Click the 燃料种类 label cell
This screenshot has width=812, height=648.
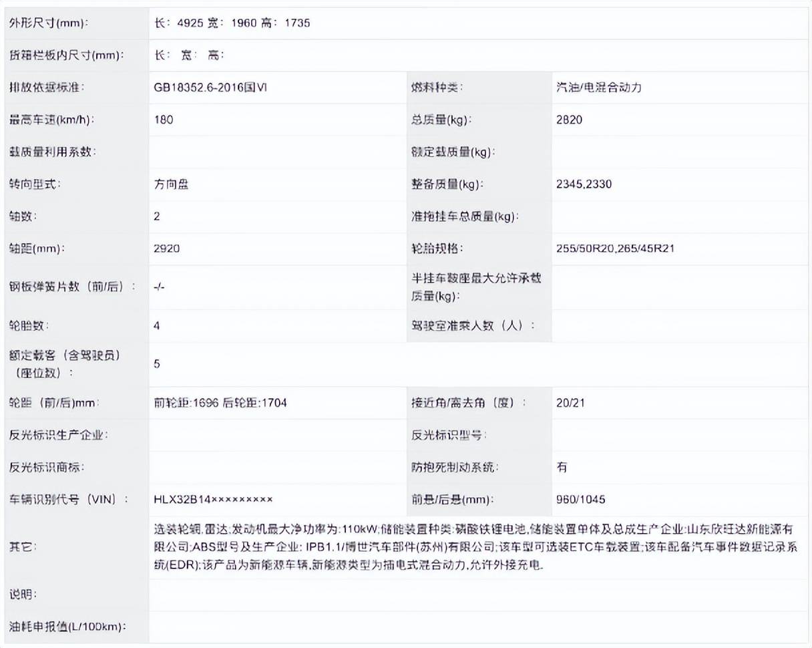(x=437, y=88)
